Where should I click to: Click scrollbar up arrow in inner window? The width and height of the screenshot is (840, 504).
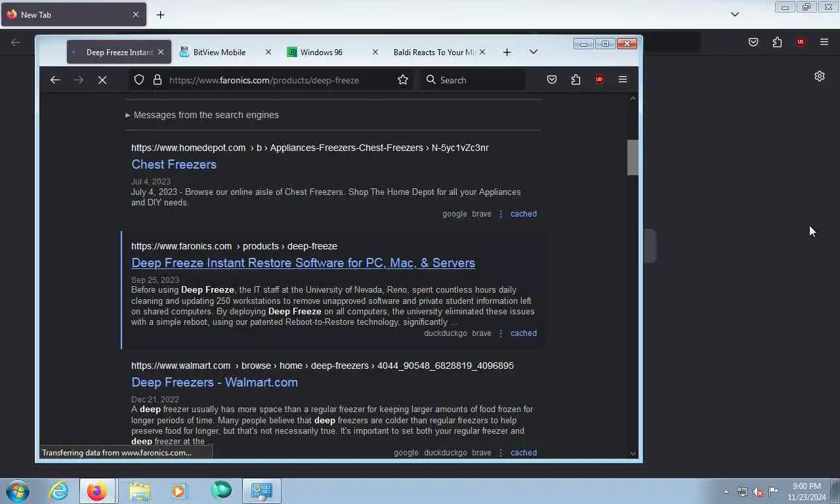(x=633, y=99)
